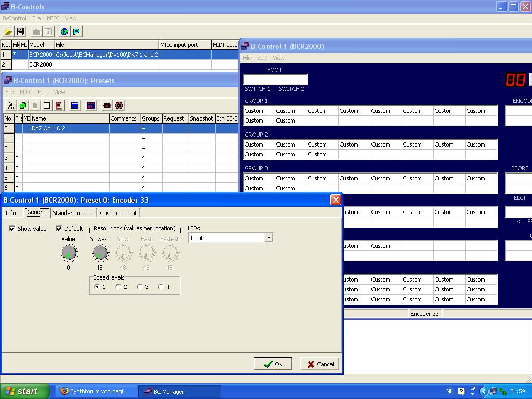The image size is (532, 399).
Task: Click the black oval button icon in Presets toolbar
Action: tap(107, 105)
